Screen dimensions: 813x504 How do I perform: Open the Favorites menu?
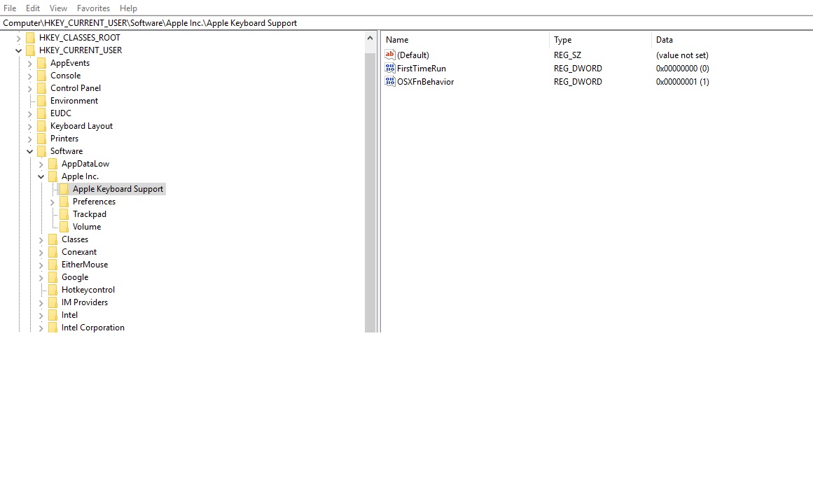(93, 8)
